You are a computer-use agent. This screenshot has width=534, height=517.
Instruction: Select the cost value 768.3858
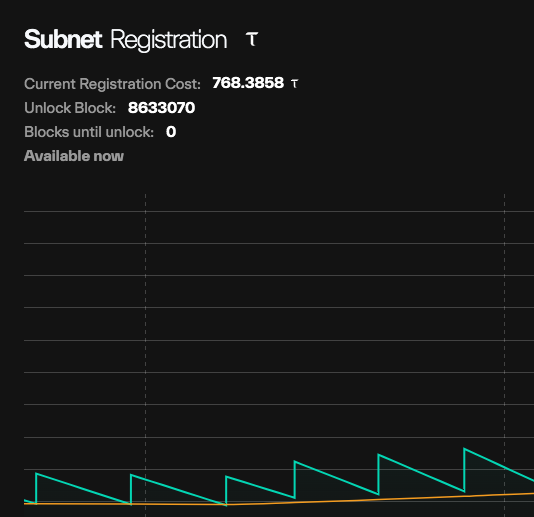(248, 83)
